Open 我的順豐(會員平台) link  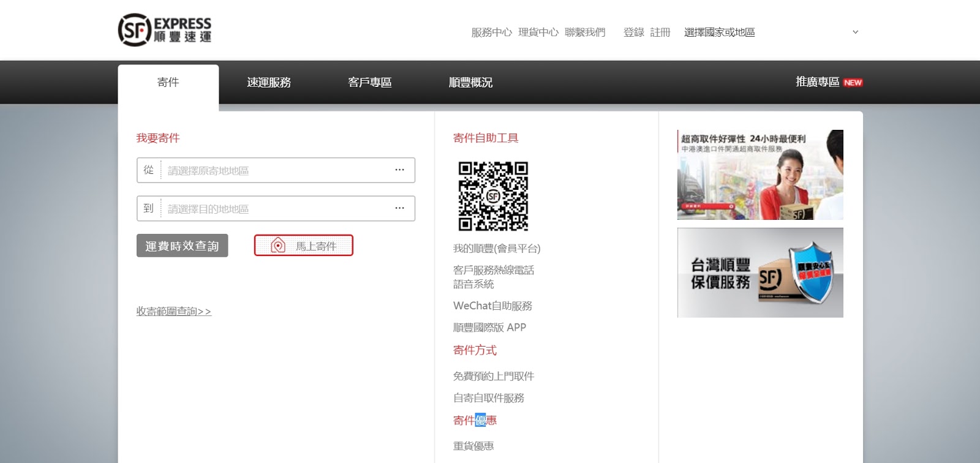pos(497,249)
